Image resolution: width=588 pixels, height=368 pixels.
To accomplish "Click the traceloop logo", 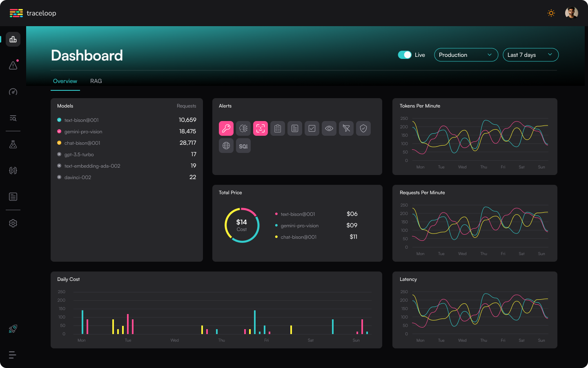I will pos(33,13).
